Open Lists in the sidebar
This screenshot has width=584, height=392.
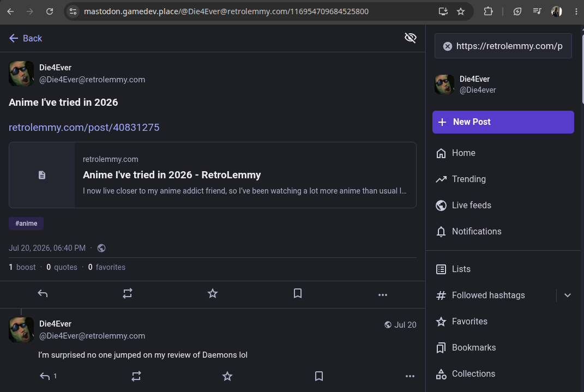[x=453, y=269]
